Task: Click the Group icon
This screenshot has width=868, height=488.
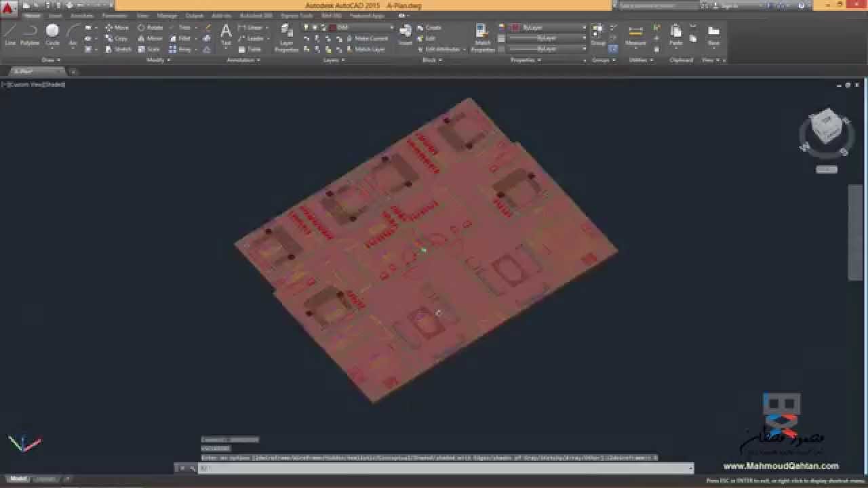Action: pos(598,35)
